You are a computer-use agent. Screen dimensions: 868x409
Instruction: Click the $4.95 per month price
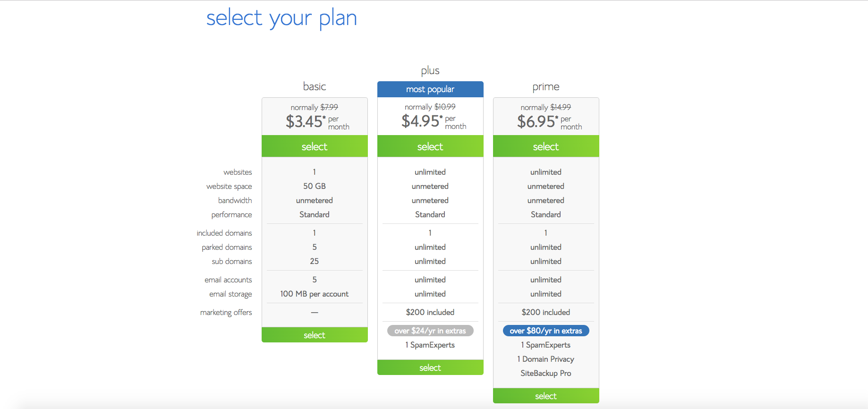click(x=434, y=121)
